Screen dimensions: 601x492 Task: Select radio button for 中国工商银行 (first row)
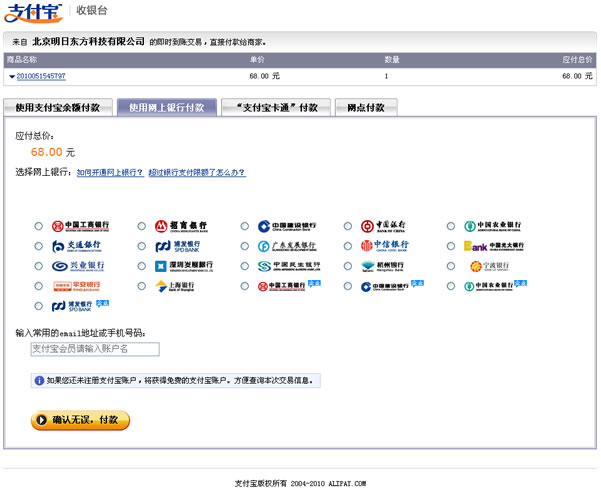tap(38, 226)
